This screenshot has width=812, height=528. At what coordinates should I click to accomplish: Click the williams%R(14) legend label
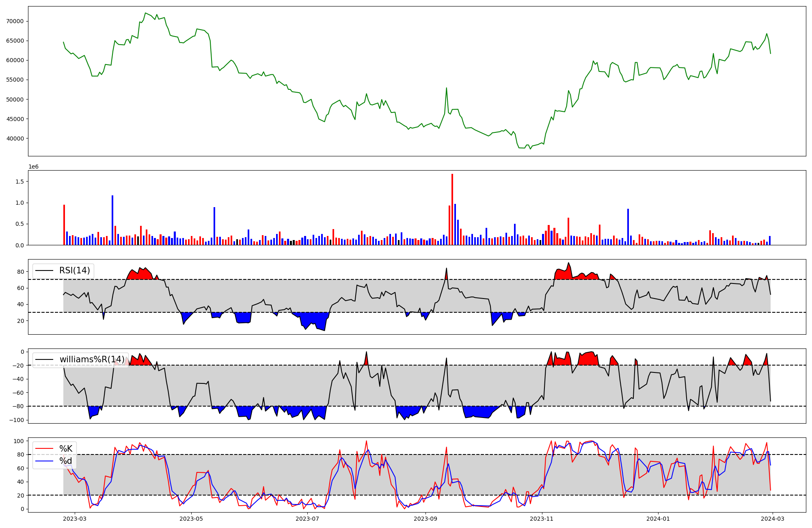coord(92,359)
